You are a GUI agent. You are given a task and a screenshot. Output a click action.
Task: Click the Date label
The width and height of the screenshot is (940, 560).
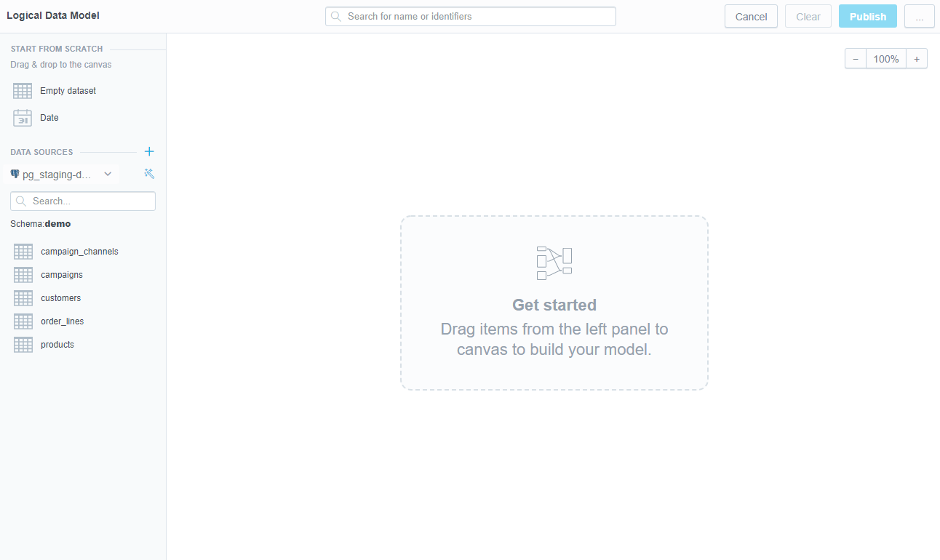click(49, 118)
